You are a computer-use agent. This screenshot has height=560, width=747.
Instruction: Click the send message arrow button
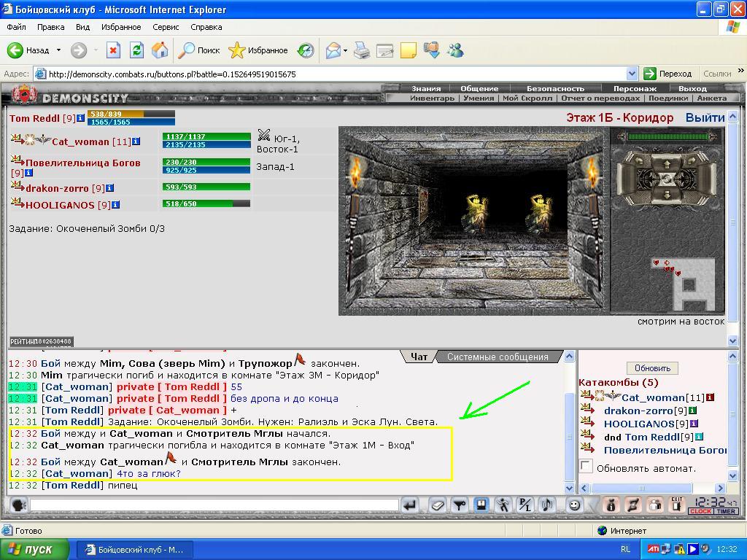[410, 505]
